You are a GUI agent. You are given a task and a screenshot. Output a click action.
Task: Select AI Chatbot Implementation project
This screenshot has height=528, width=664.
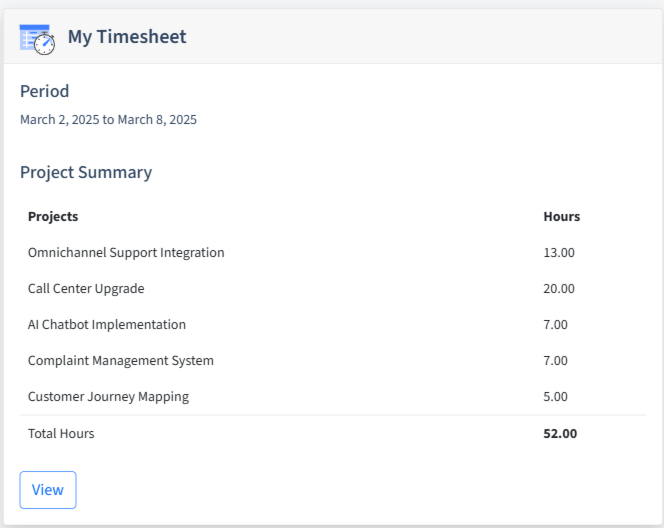(107, 324)
